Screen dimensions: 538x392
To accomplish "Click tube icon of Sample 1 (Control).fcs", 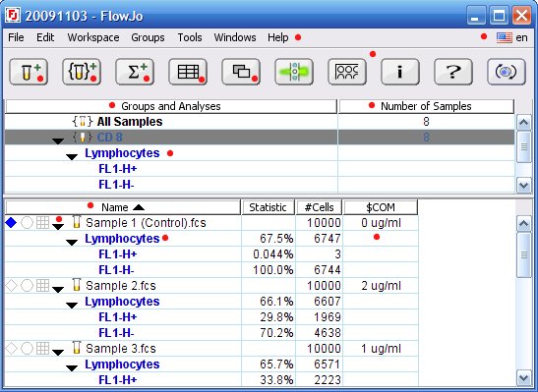I will [x=77, y=222].
